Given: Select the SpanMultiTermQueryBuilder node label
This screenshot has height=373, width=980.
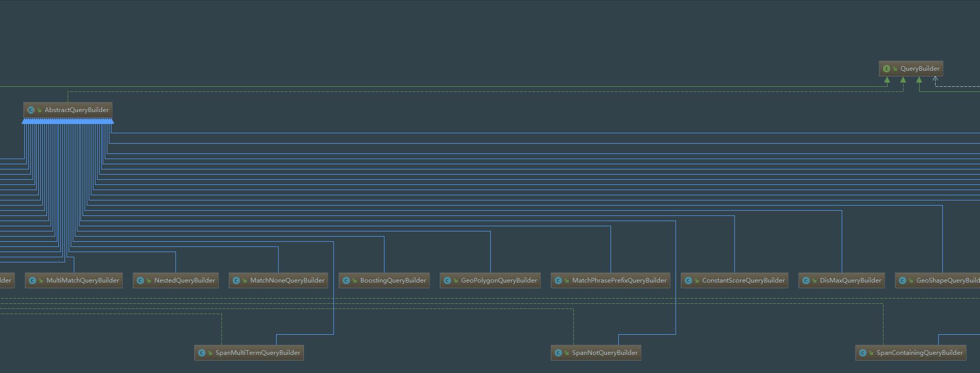Looking at the screenshot, I should pyautogui.click(x=258, y=353).
